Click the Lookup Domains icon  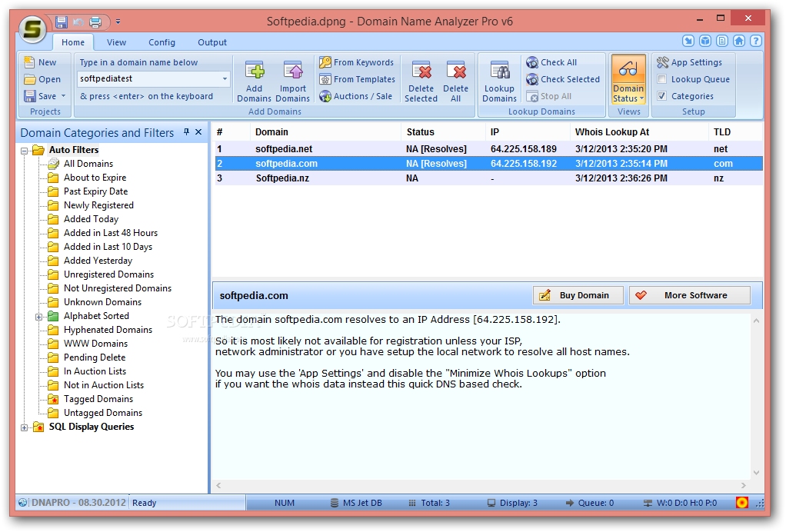point(499,81)
